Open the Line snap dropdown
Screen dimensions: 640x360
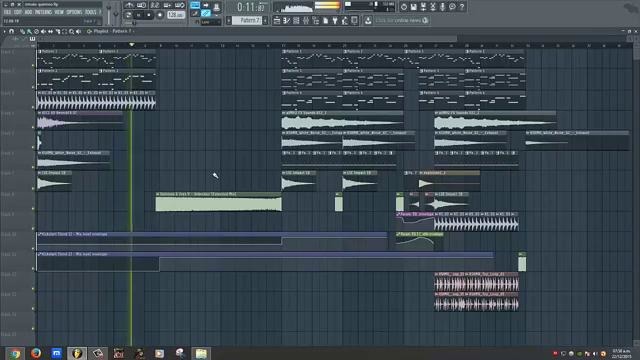tap(211, 22)
